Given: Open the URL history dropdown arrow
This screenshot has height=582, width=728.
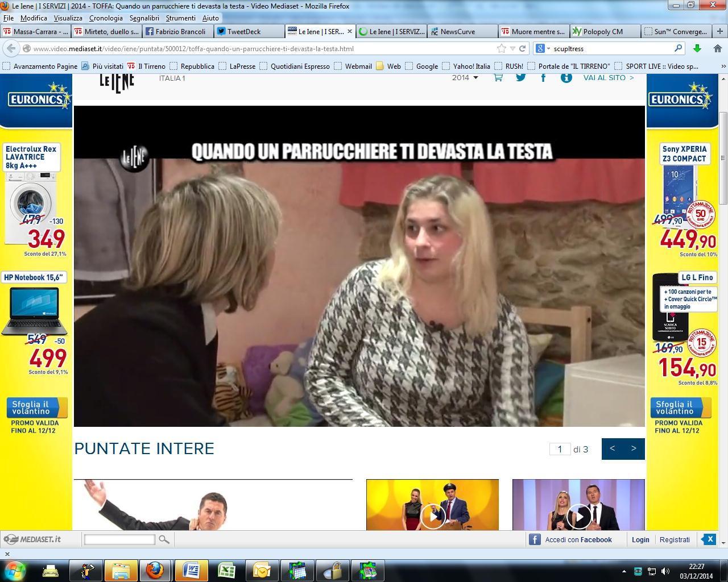Looking at the screenshot, I should 512,49.
